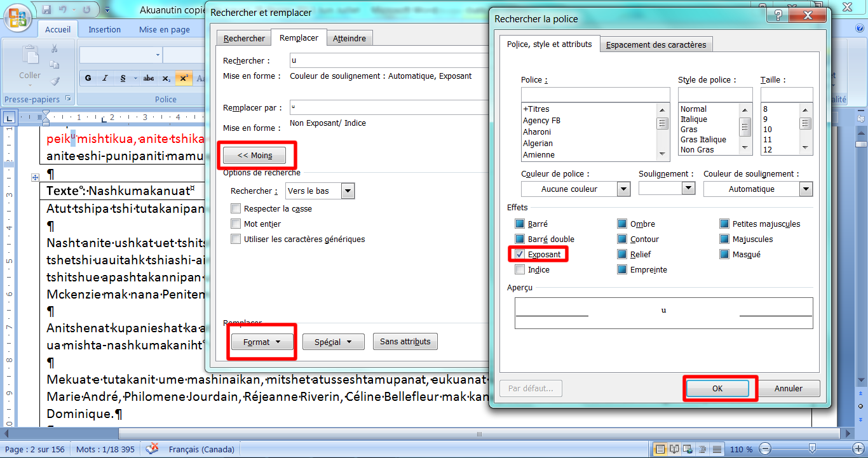This screenshot has width=868, height=458.
Task: Click the help question mark button
Action: coord(778,16)
